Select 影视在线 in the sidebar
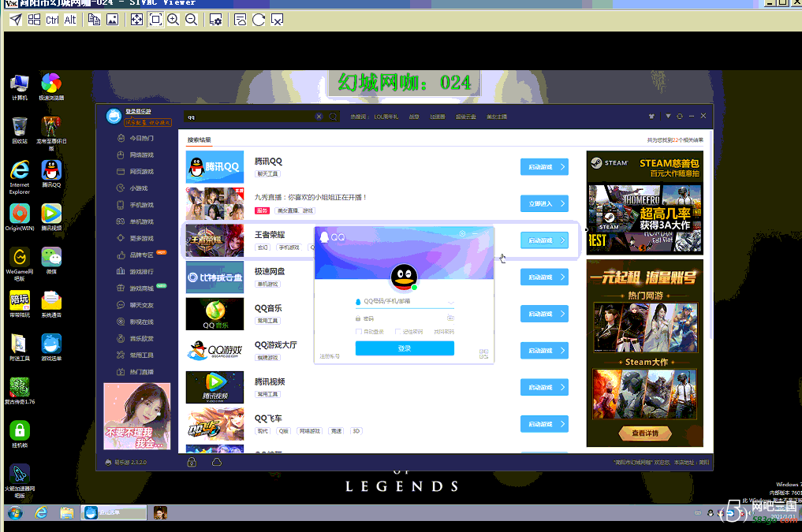Screen dimensions: 802x532 (136, 322)
